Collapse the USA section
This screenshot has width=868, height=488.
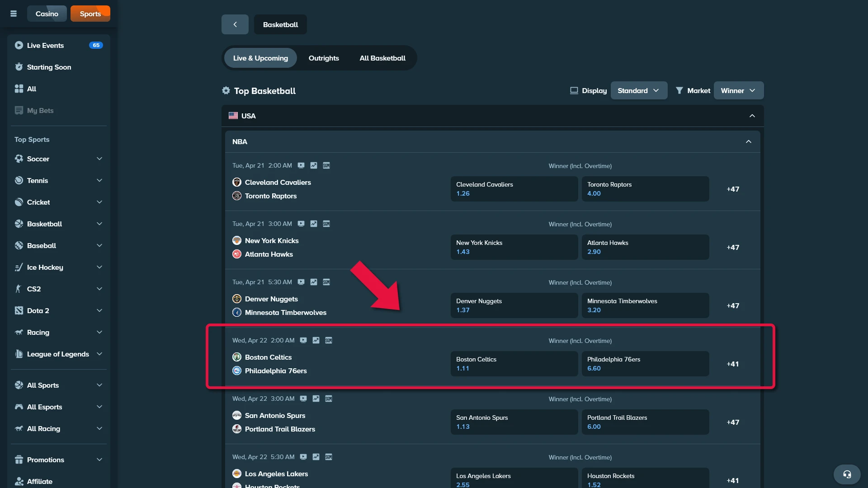[752, 116]
